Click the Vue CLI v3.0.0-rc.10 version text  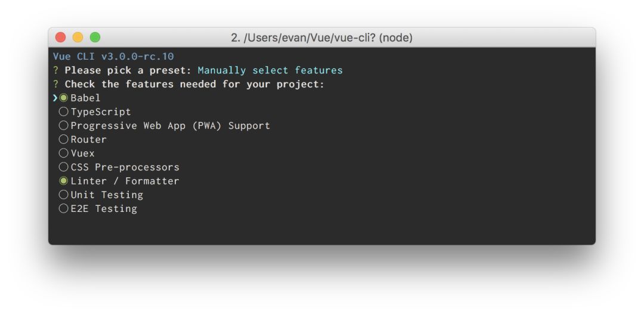click(x=113, y=57)
